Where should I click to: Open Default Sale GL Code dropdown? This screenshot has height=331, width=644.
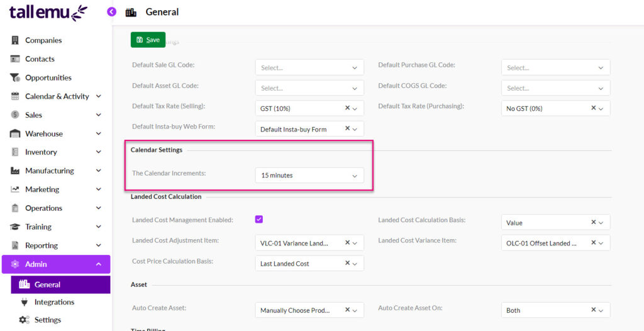pyautogui.click(x=309, y=67)
